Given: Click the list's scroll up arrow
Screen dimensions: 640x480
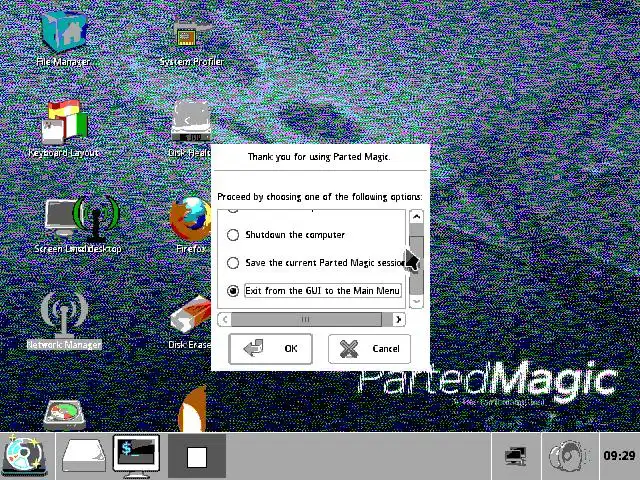Looking at the screenshot, I should pyautogui.click(x=416, y=217).
